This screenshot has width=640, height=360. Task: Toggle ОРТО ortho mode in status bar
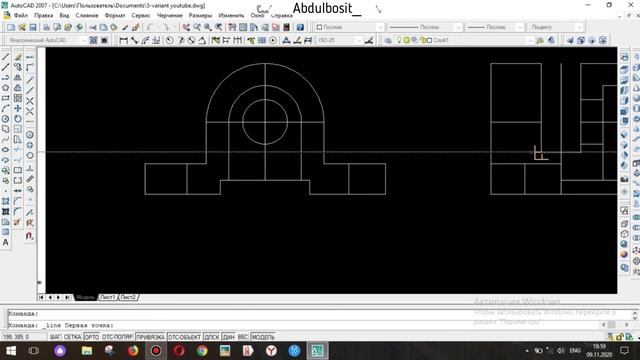(x=92, y=337)
